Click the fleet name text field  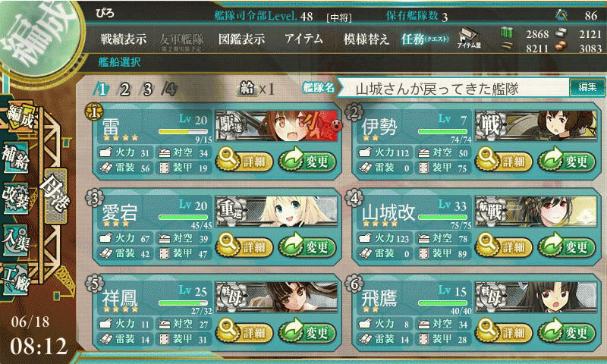pos(453,89)
